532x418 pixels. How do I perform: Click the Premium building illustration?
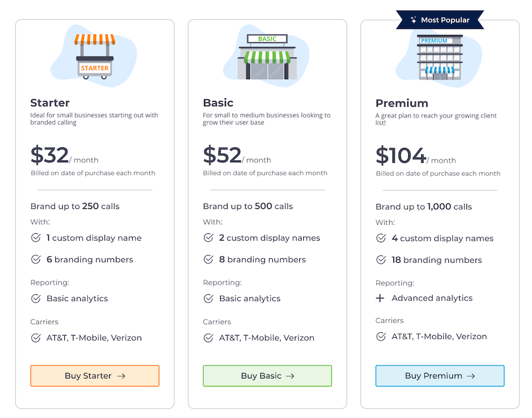440,57
